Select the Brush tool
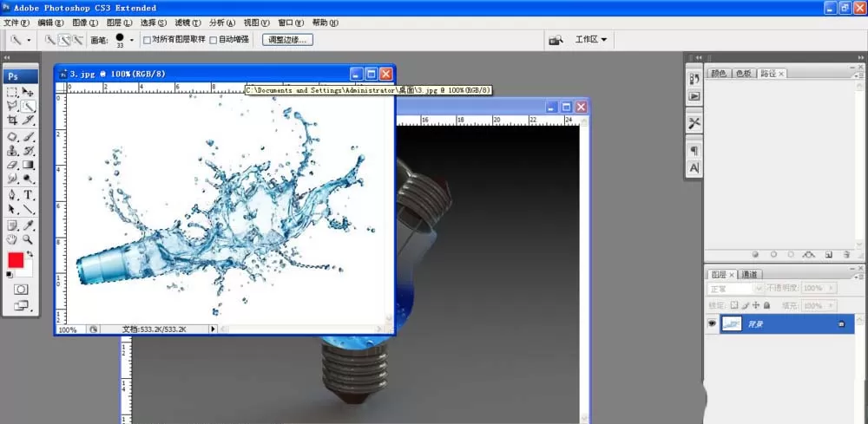This screenshot has height=424, width=868. [29, 136]
